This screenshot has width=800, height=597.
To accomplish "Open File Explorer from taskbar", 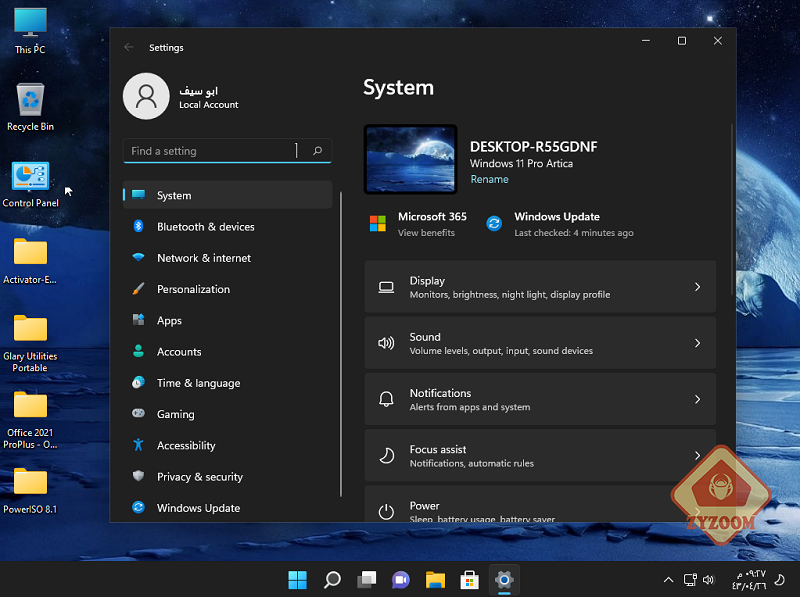I will pos(435,580).
